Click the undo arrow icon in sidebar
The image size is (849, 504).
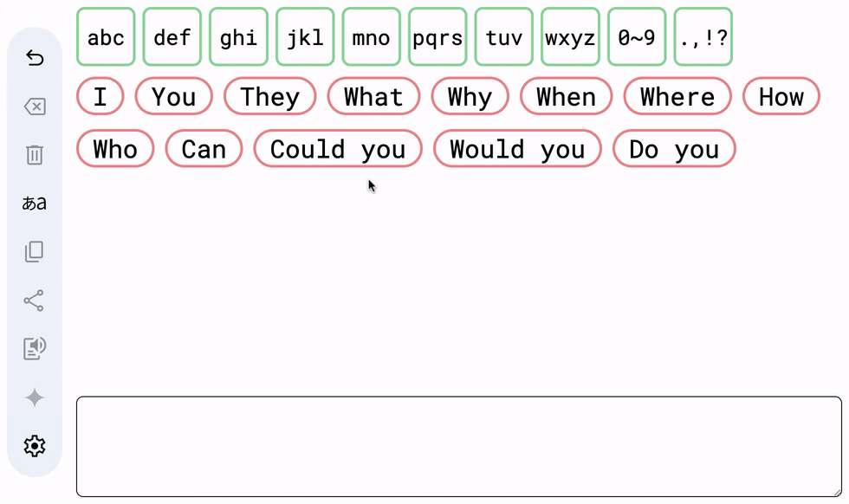click(35, 58)
